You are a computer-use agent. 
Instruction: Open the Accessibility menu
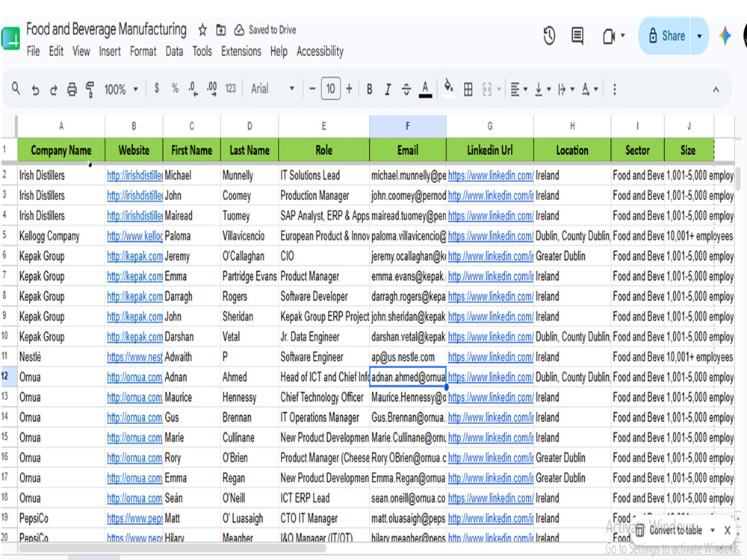320,51
